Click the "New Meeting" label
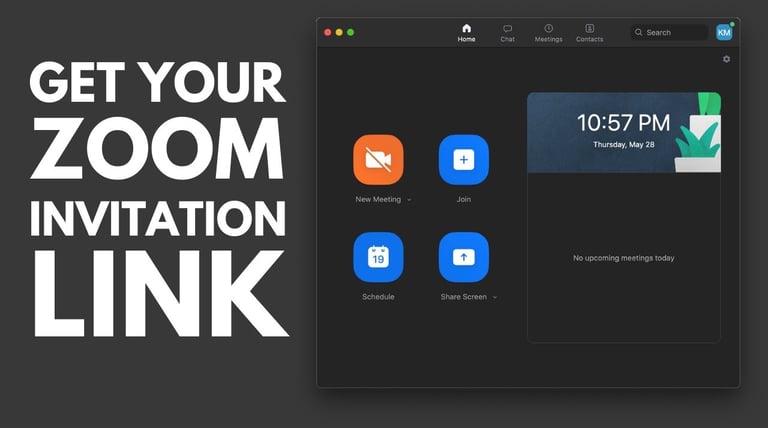The width and height of the screenshot is (768, 428). (378, 199)
